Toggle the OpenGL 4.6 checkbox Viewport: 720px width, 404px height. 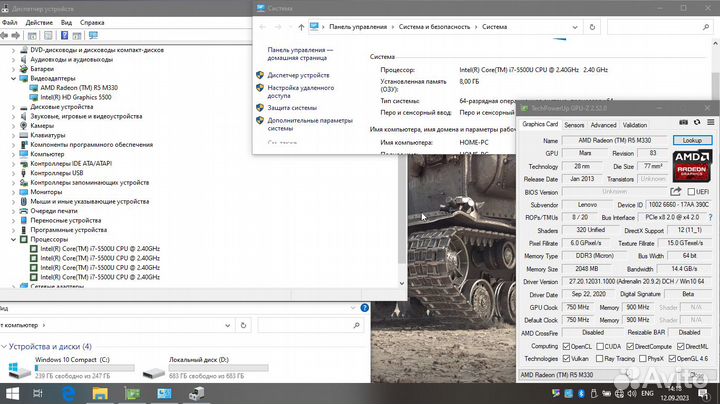[x=672, y=358]
